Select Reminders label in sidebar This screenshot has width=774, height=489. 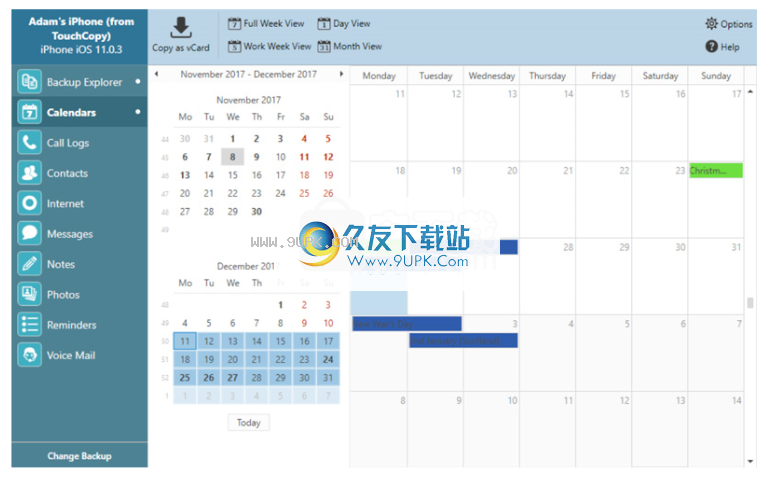coord(72,325)
